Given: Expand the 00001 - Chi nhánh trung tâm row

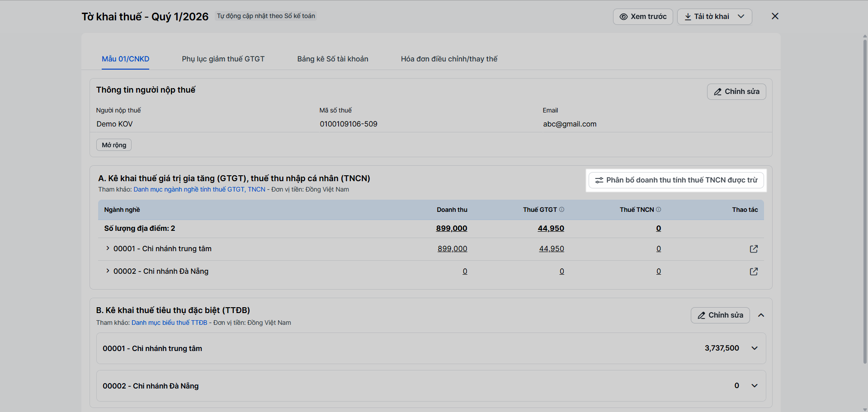Looking at the screenshot, I should (x=108, y=248).
